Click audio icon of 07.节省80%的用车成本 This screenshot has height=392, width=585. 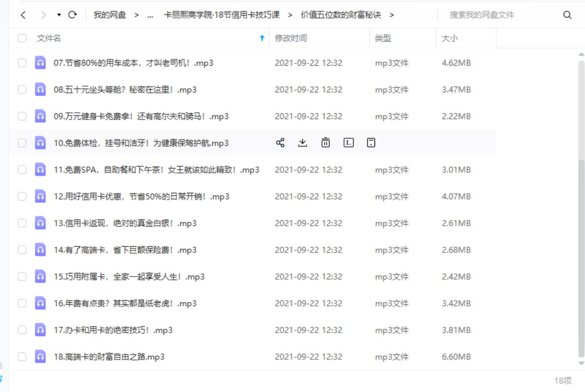pyautogui.click(x=40, y=62)
